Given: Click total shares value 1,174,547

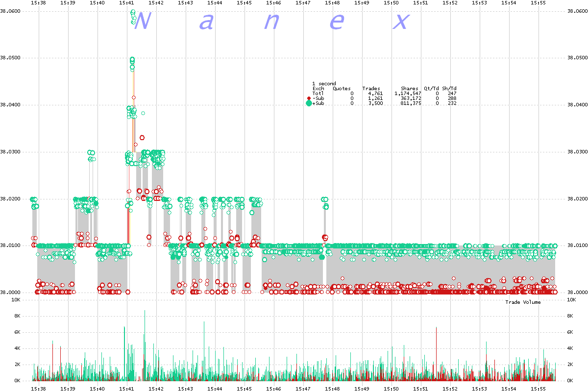Looking at the screenshot, I should tap(408, 94).
